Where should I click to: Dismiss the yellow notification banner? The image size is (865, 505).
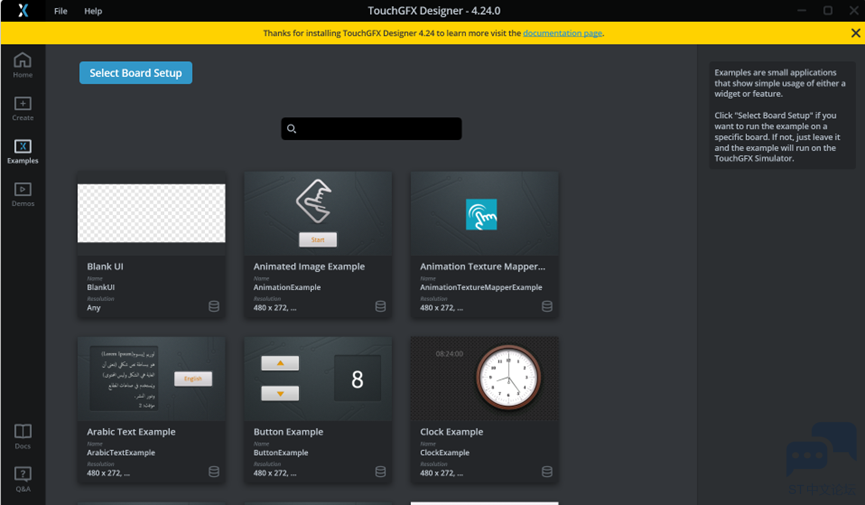coord(856,33)
